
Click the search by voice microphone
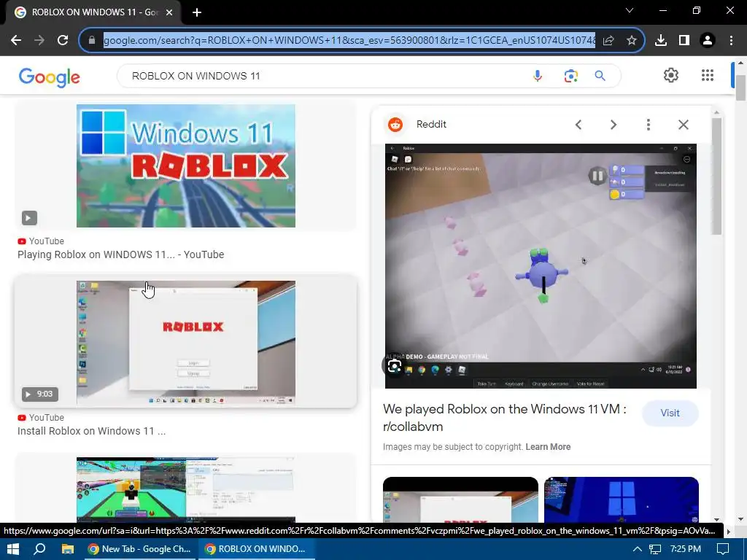click(x=538, y=76)
